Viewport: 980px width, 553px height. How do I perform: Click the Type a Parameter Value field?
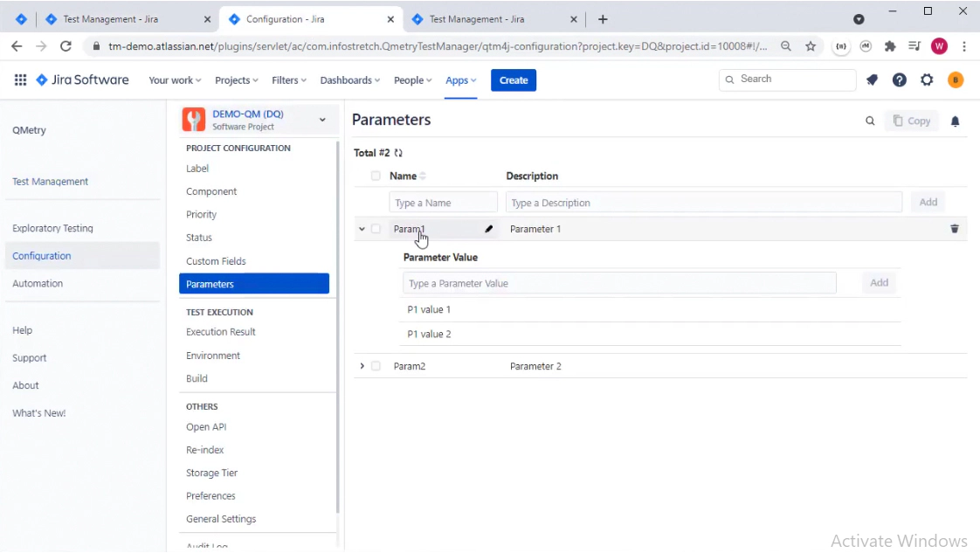click(619, 282)
